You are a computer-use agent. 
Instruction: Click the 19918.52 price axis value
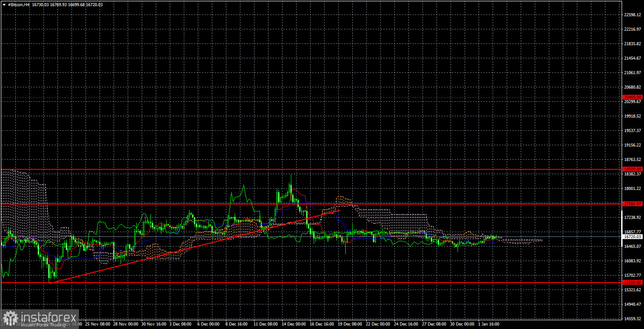pyautogui.click(x=633, y=116)
